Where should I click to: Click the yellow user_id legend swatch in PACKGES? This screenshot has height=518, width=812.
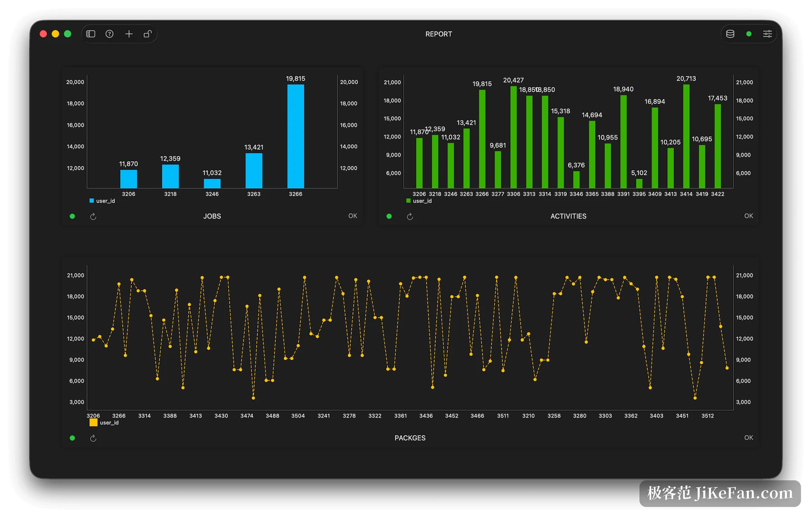[x=93, y=422]
